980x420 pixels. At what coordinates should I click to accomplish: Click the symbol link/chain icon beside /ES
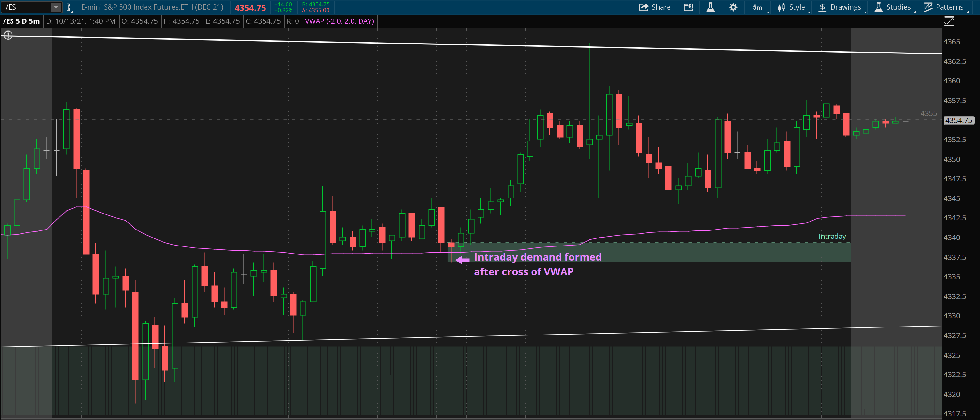coord(68,7)
